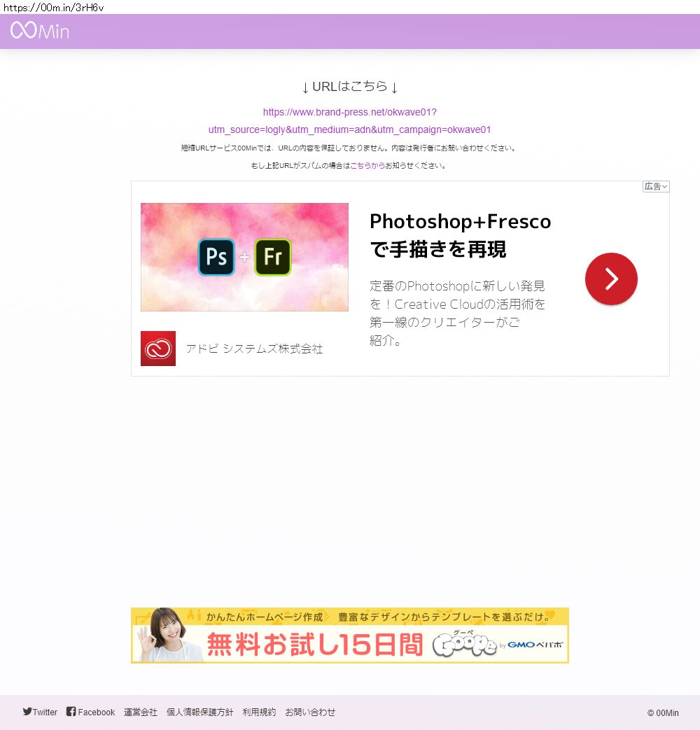700x730 pixels.
Task: Click the Photoshop+Fresco ad headline
Action: [x=460, y=234]
